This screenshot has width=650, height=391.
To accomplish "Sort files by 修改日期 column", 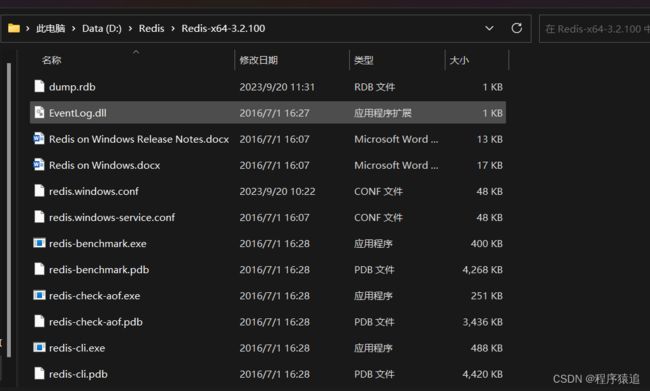I will coord(259,60).
